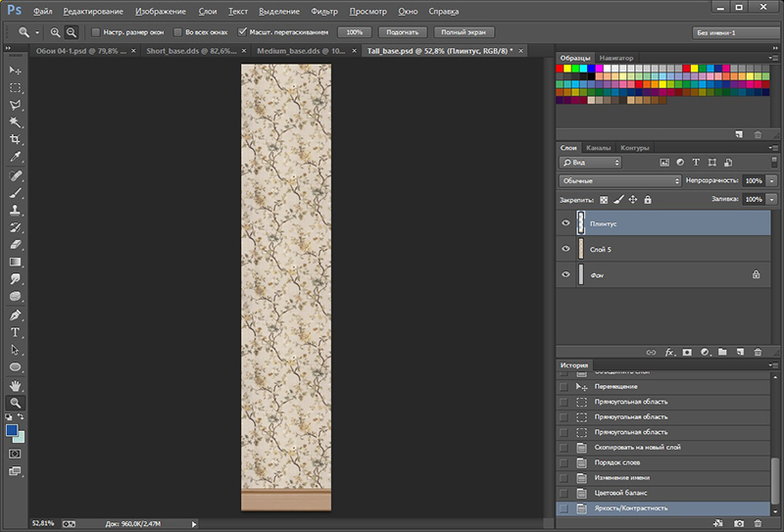The height and width of the screenshot is (532, 784).
Task: Click the fx layer style icon
Action: (x=670, y=351)
